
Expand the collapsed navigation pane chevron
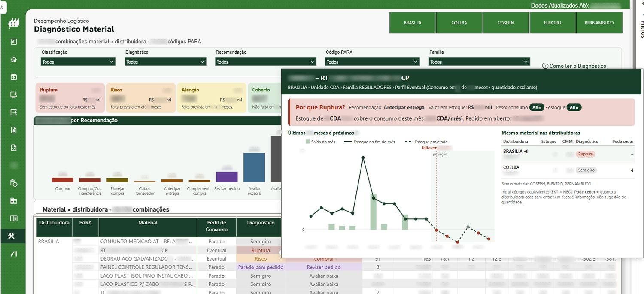[2, 7]
